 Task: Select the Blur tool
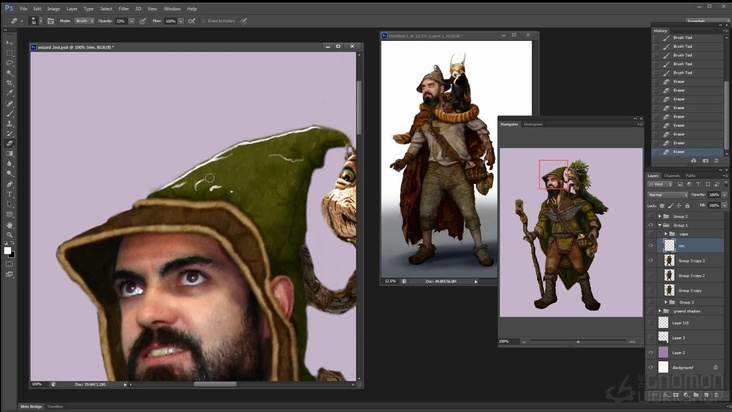click(x=9, y=164)
